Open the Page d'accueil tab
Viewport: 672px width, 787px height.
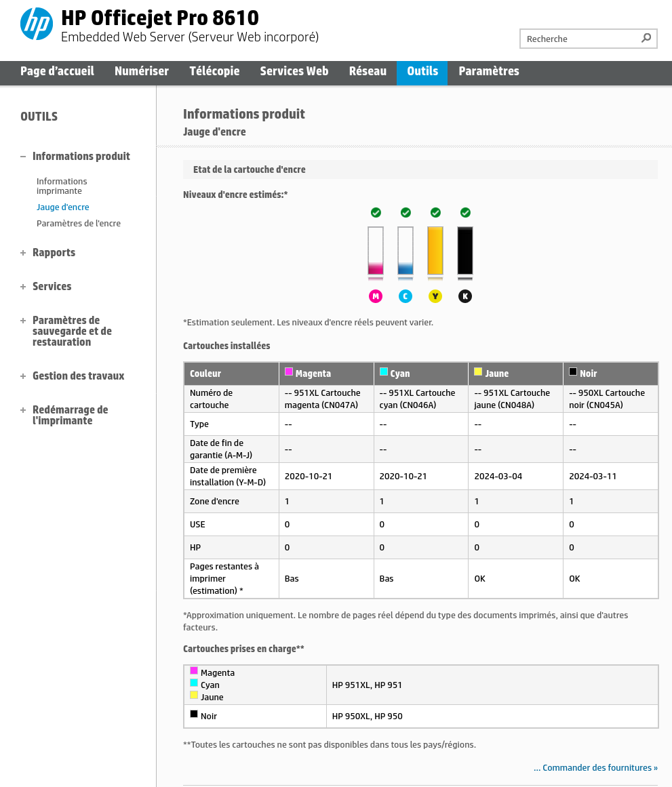(57, 71)
